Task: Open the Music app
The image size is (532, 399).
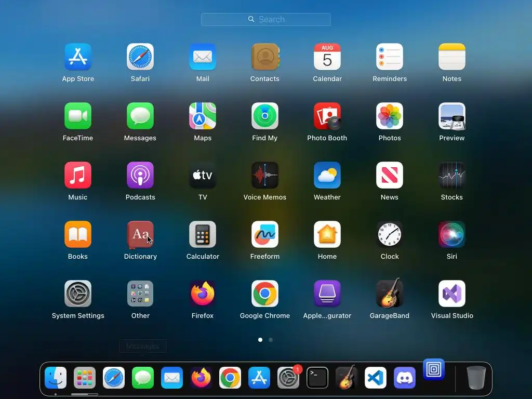Action: click(x=78, y=175)
